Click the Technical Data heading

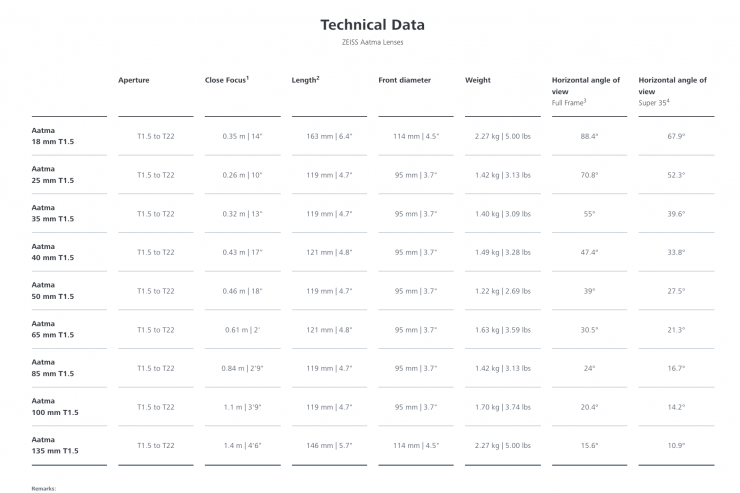tap(372, 24)
